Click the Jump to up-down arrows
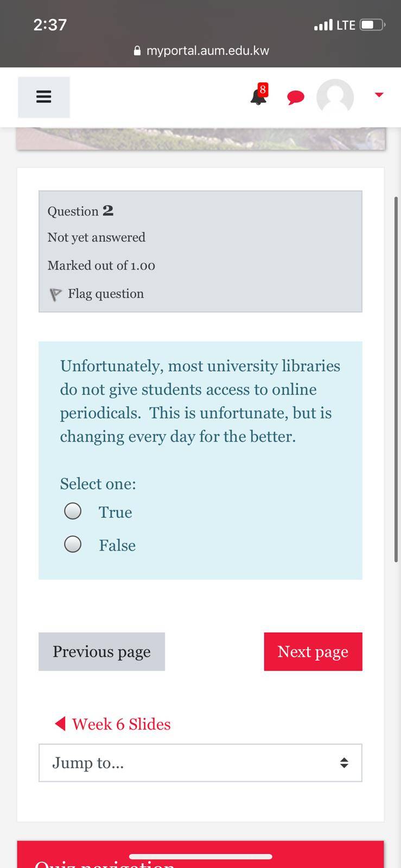 pos(344,763)
